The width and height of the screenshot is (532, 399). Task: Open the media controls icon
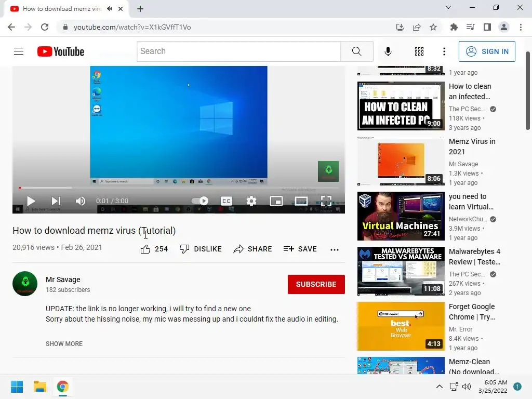pos(470,27)
